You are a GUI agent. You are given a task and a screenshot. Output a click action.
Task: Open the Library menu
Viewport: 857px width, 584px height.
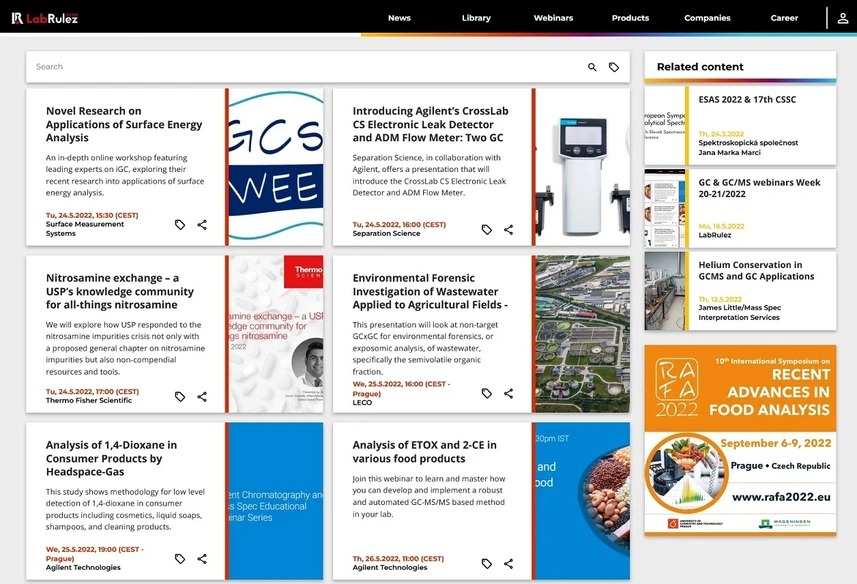(476, 18)
